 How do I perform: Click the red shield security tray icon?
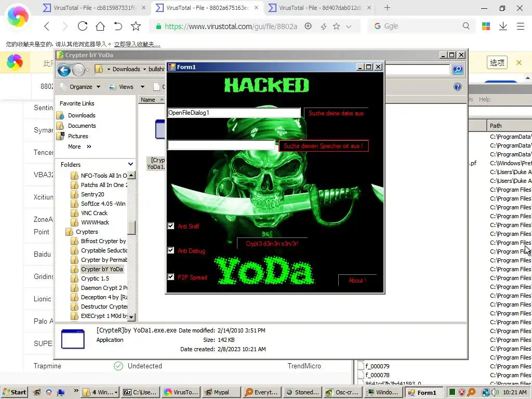462,392
